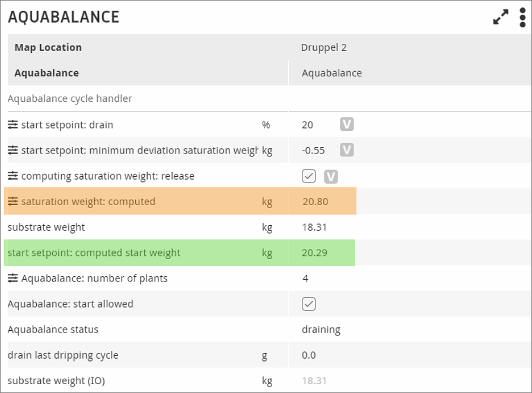
Task: Select the Aquabalance cycle handler section header
Action: pos(70,99)
